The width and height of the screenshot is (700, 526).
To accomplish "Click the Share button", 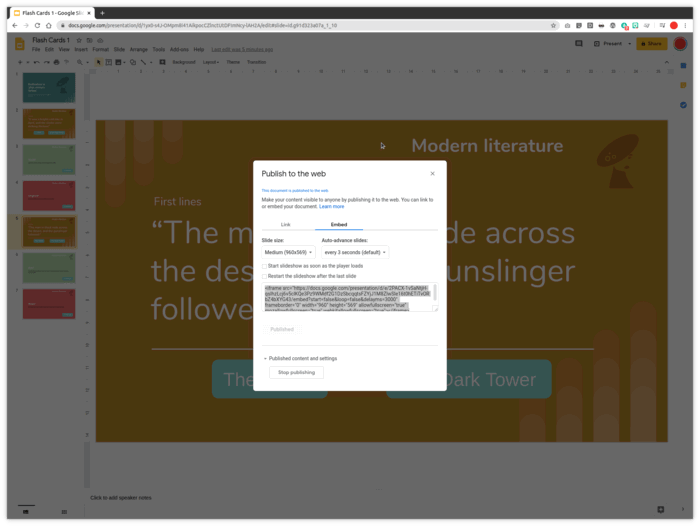I will click(651, 44).
